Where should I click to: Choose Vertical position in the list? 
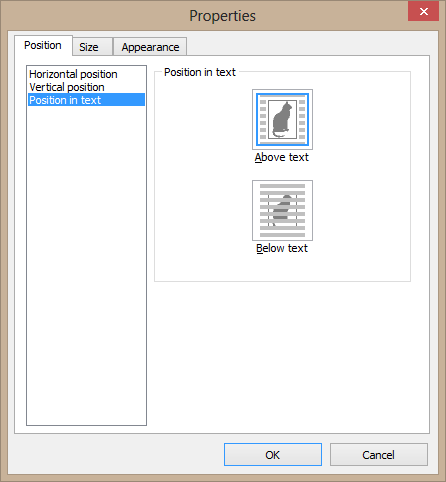pyautogui.click(x=67, y=87)
